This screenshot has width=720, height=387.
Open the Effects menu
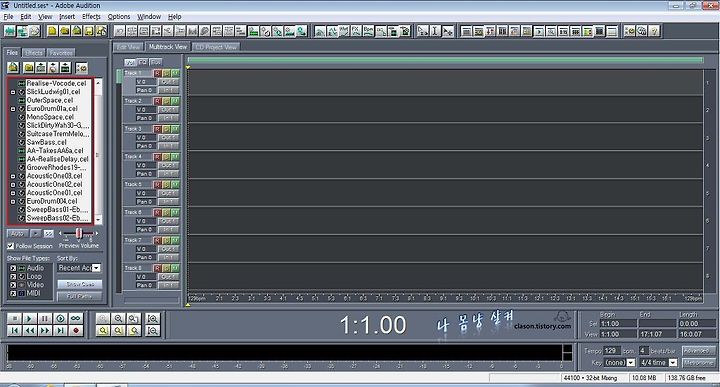pyautogui.click(x=91, y=17)
